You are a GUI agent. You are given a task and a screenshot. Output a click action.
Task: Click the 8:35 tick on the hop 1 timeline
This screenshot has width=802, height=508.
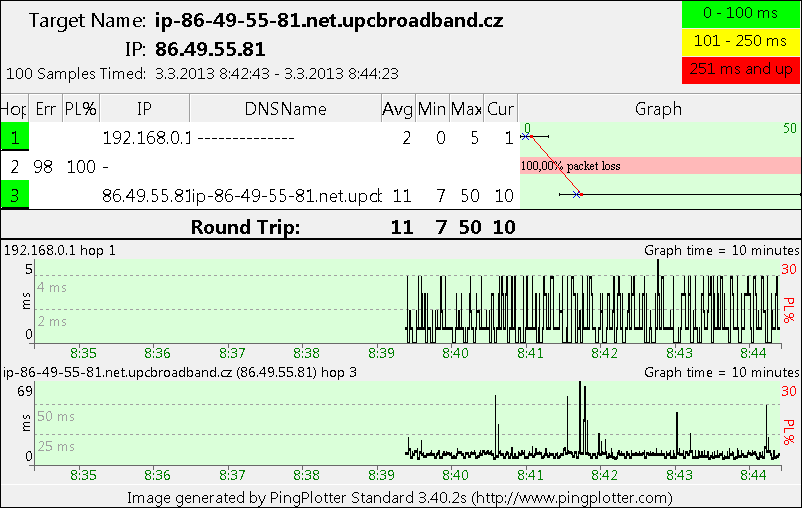pyautogui.click(x=83, y=354)
